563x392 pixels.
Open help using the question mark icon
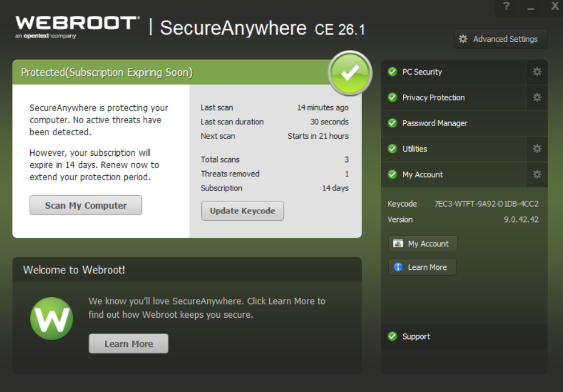click(x=506, y=7)
